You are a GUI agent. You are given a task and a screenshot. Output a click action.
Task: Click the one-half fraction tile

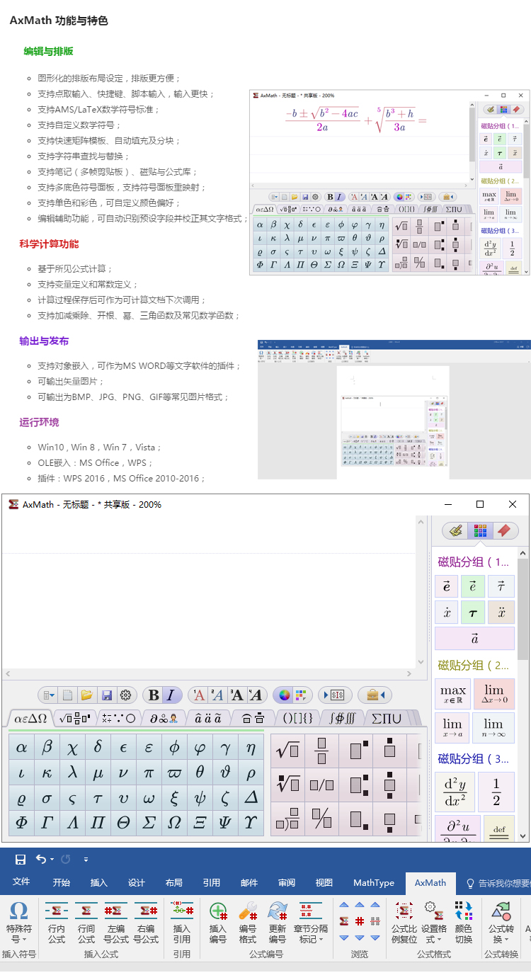coord(496,792)
